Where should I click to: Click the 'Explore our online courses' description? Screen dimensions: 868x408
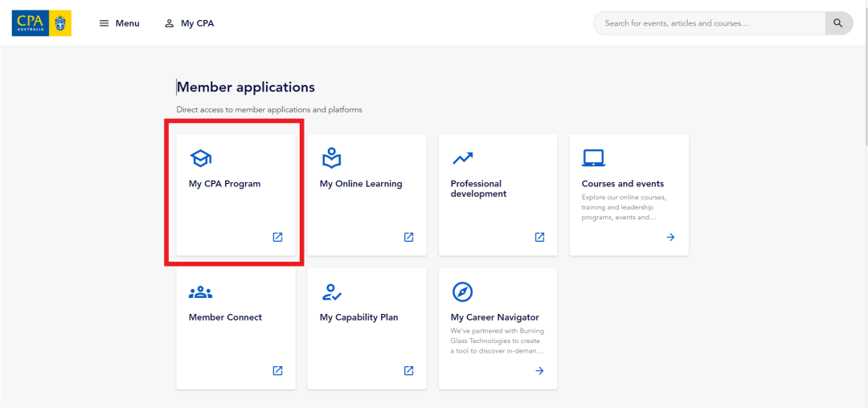625,207
